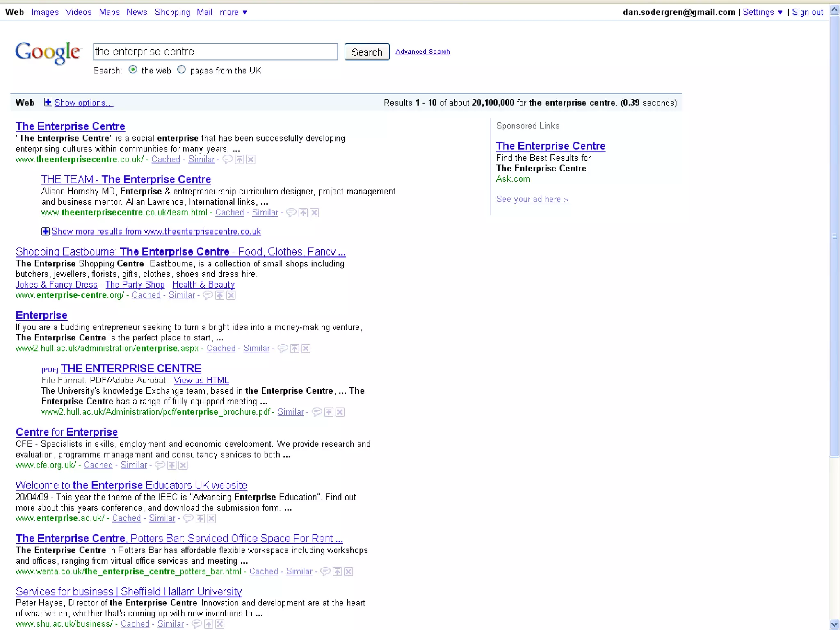Viewport: 840px width, 630px height.
Task: Click into the search query text box
Action: pos(215,52)
